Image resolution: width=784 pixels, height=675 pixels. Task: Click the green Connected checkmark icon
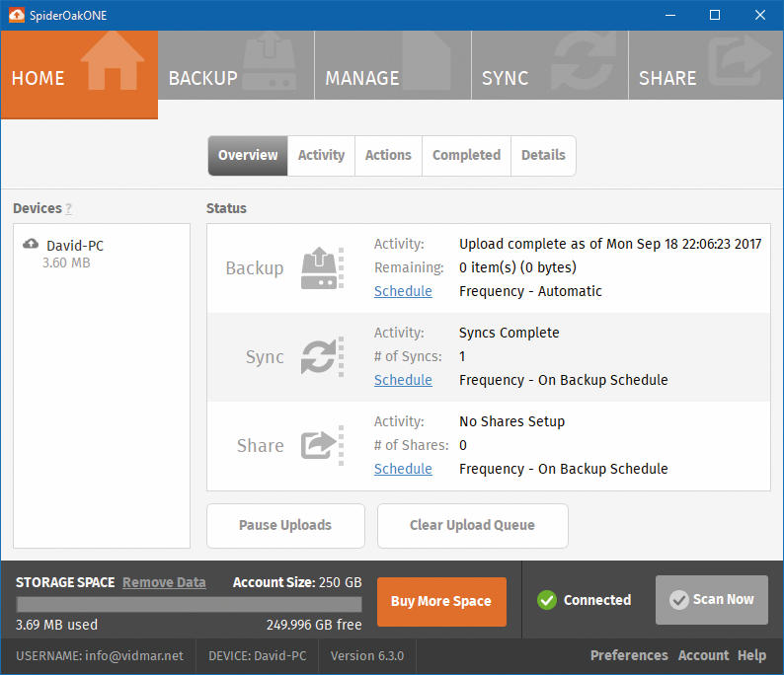coord(547,600)
